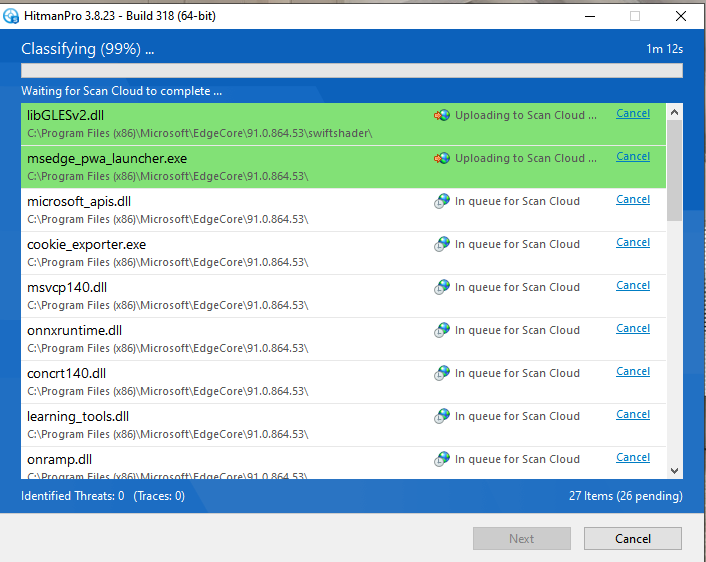
Task: Click 'Classifying (99%)' heading
Action: (x=88, y=49)
